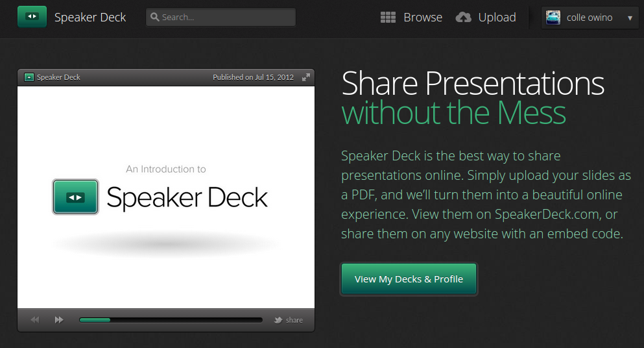Click the small Speaker Deck icon in player header
The width and height of the screenshot is (644, 348).
29,77
